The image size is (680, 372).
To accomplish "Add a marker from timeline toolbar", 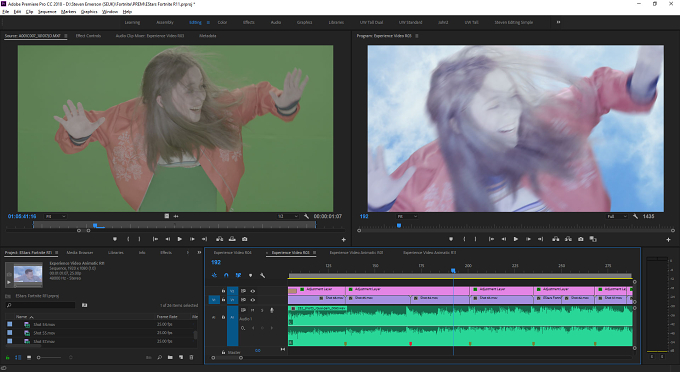I will [x=250, y=275].
